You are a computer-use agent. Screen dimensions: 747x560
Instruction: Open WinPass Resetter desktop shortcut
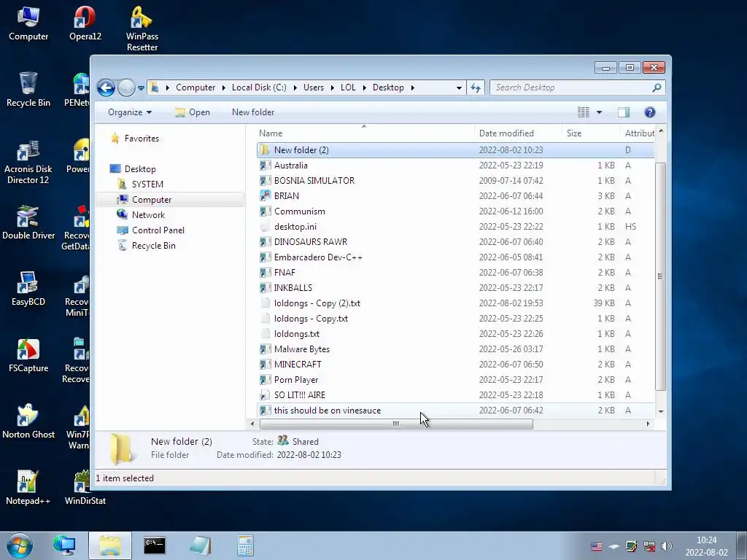(x=142, y=28)
